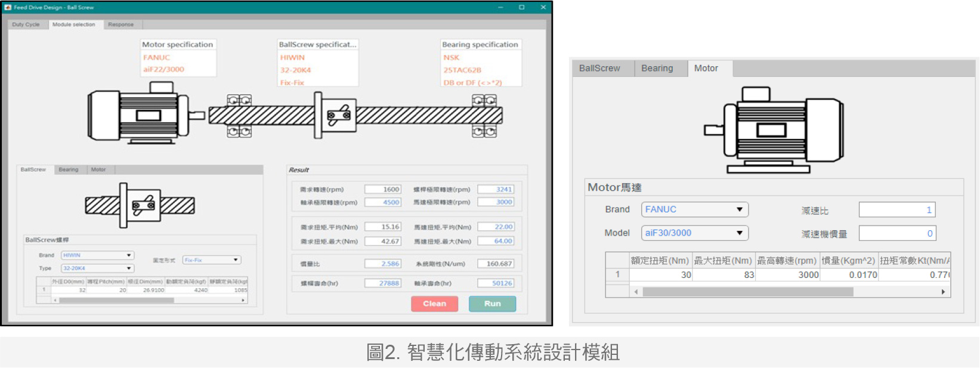Click the ball screw image in the BallScrew panel
The image size is (980, 368).
(x=140, y=206)
